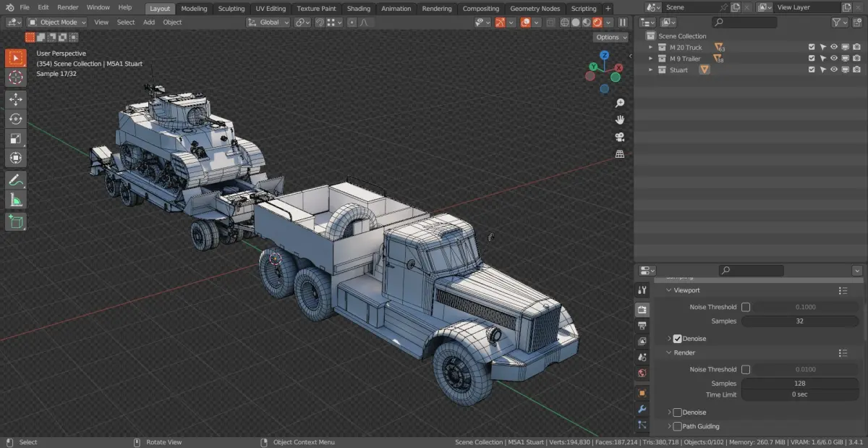The width and height of the screenshot is (868, 448).
Task: Expand the Stuart collection
Action: 650,69
